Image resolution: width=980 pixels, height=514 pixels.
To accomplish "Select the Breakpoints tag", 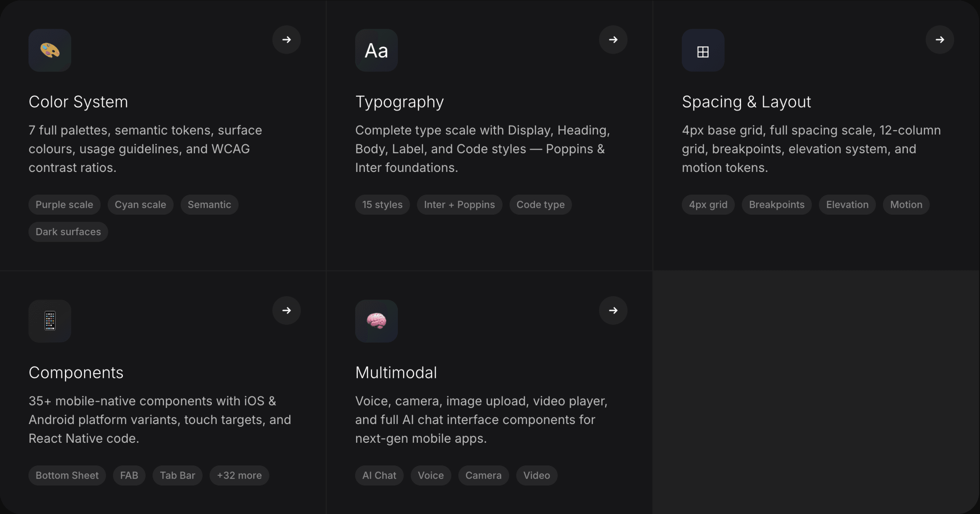I will [776, 205].
